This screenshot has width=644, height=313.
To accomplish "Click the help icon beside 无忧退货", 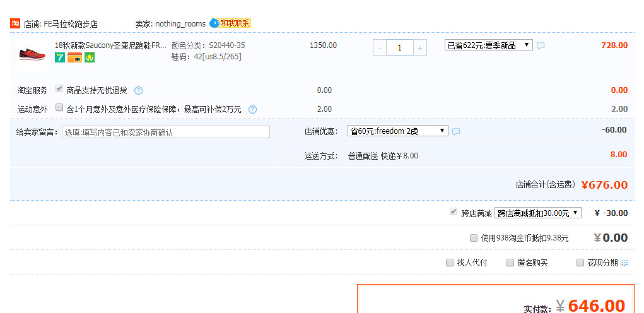I will click(x=138, y=90).
